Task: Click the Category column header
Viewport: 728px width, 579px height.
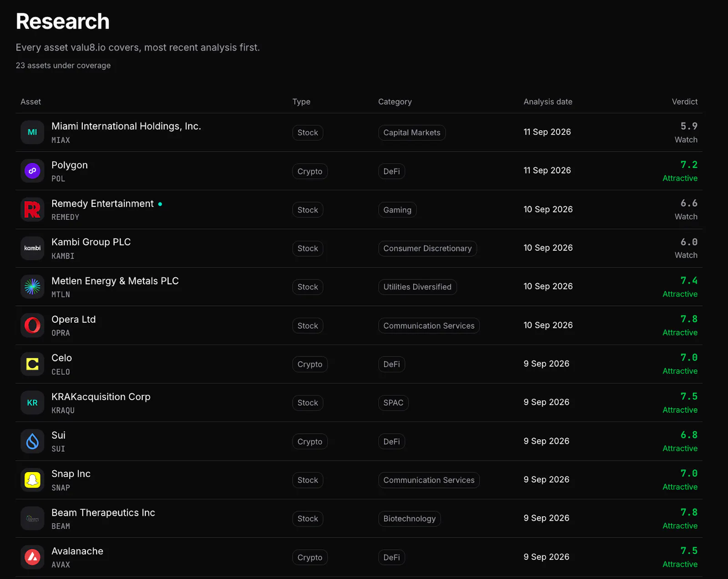Action: (x=395, y=102)
